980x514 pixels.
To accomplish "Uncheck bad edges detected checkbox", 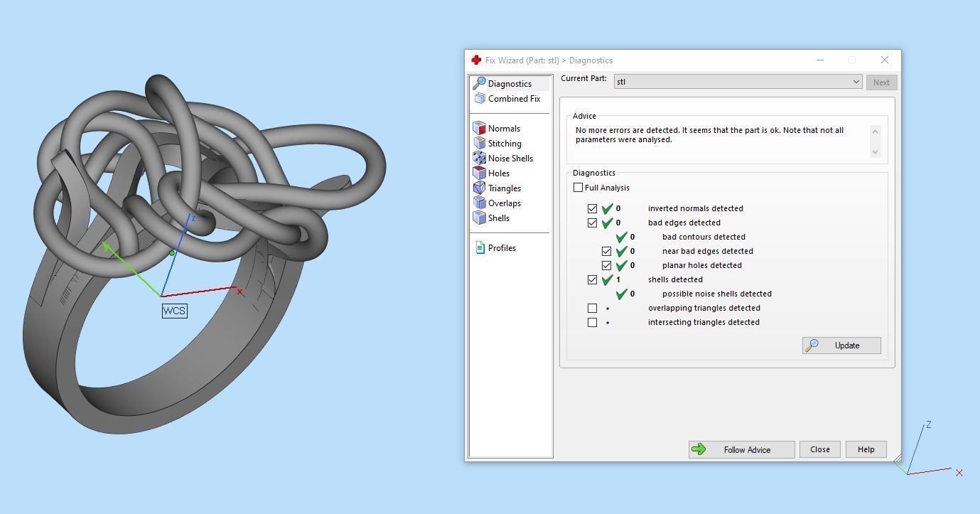I will [593, 223].
